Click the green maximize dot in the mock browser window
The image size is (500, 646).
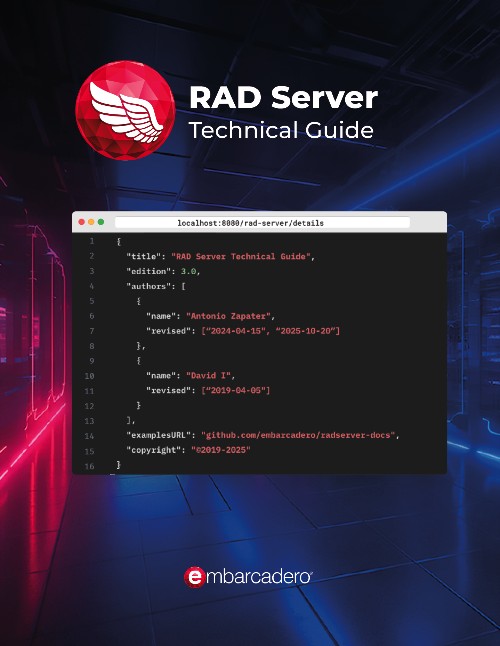100,222
